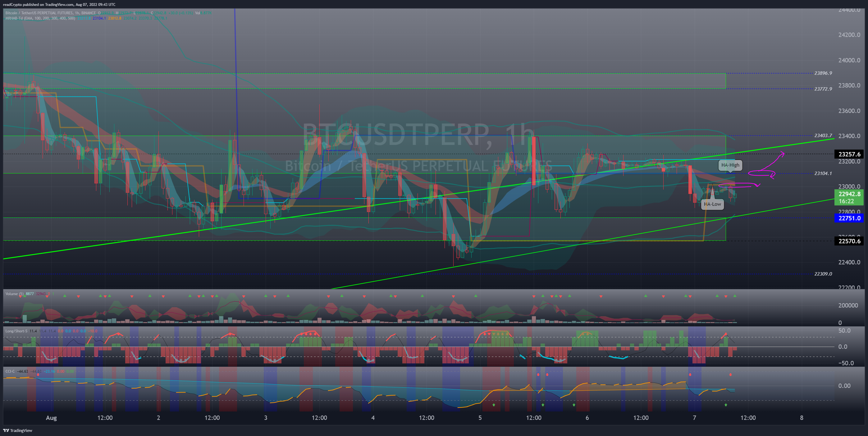The height and width of the screenshot is (436, 868).
Task: Click date 3 on the time axis
Action: tap(266, 418)
